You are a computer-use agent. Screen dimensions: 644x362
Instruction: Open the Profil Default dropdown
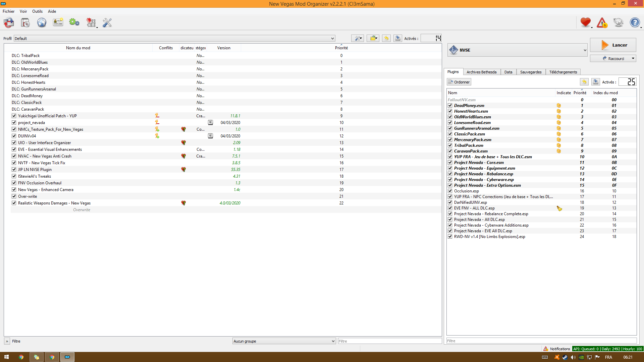[174, 38]
